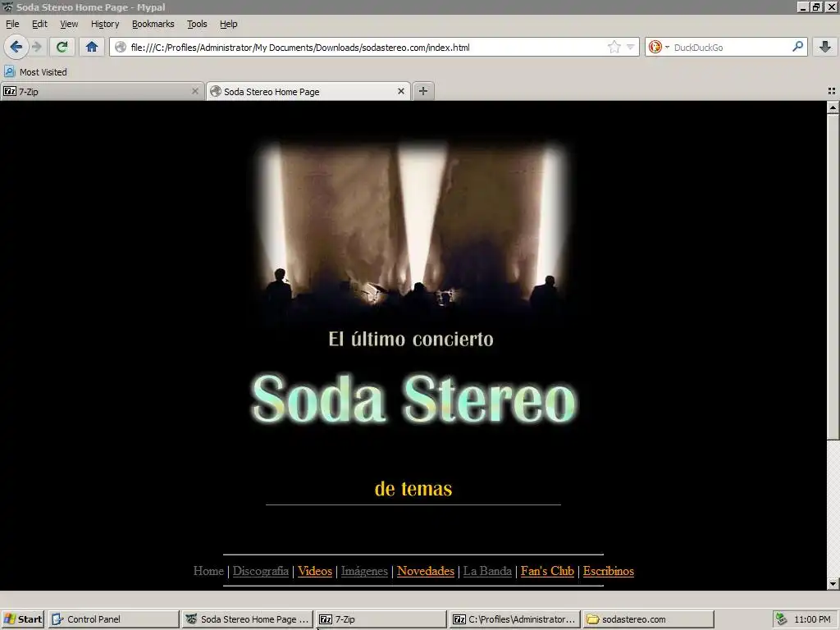Screen dimensions: 840x630
Task: Click the 'El último concierto' heading
Action: point(411,339)
